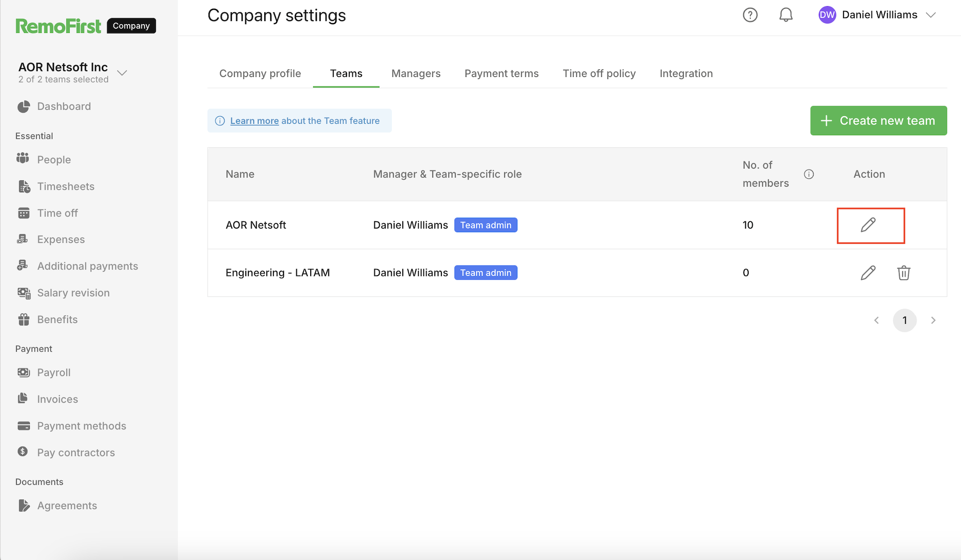Screen dimensions: 961x560
Task: Click the DW user avatar
Action: point(827,15)
